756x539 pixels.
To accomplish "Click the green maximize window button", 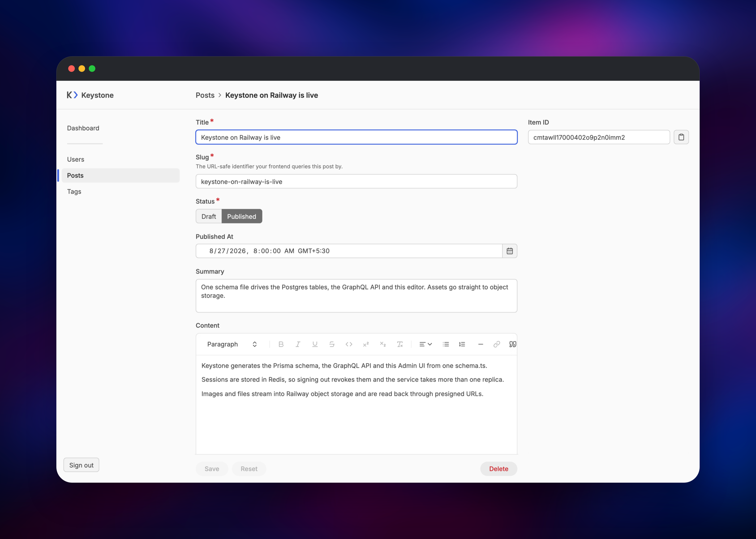I will 92,68.
